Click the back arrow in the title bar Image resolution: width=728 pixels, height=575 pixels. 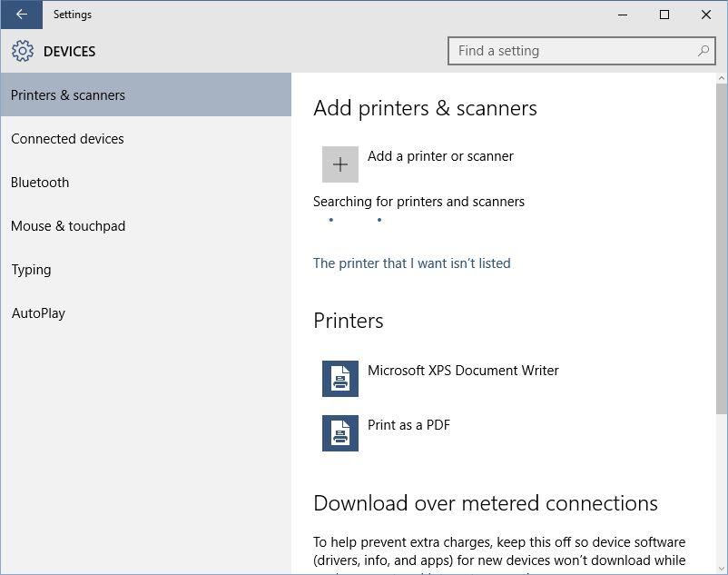pos(22,15)
